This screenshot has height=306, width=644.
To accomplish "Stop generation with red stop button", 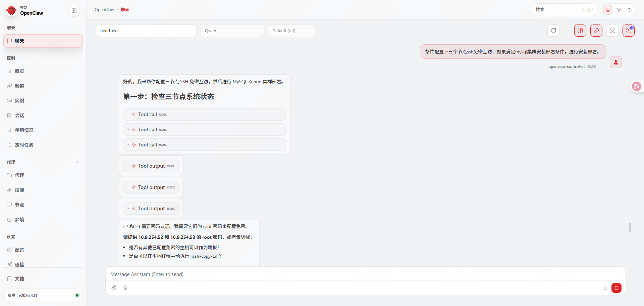I will pyautogui.click(x=616, y=288).
